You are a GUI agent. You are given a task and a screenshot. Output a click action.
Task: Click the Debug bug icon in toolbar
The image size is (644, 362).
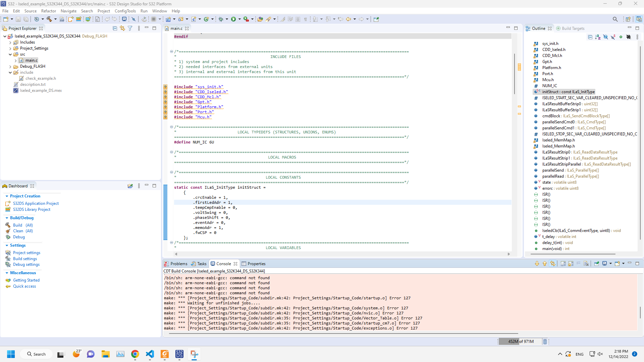click(221, 19)
